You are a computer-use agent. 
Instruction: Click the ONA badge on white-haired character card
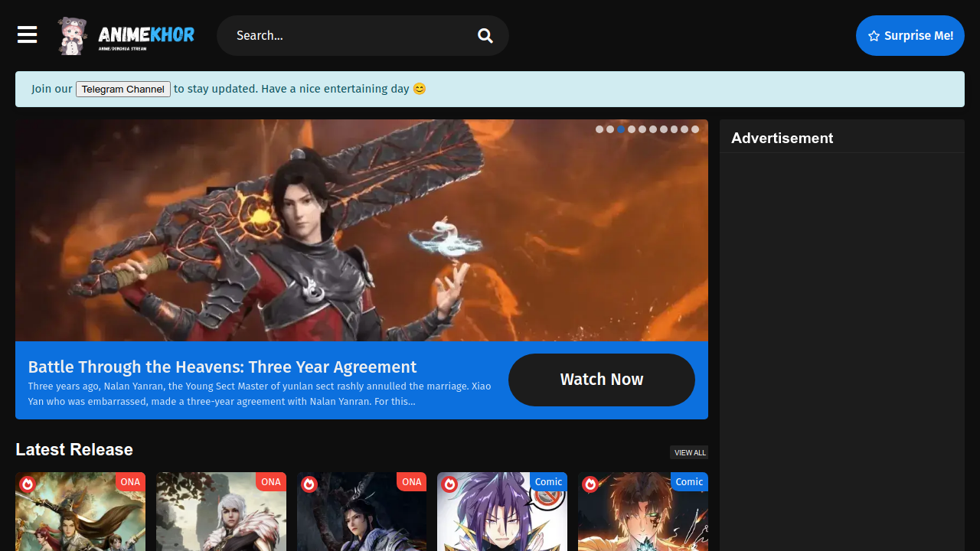click(x=271, y=482)
